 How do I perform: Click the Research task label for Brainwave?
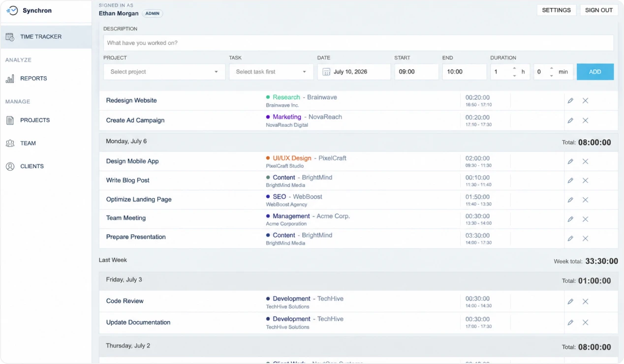pos(286,97)
